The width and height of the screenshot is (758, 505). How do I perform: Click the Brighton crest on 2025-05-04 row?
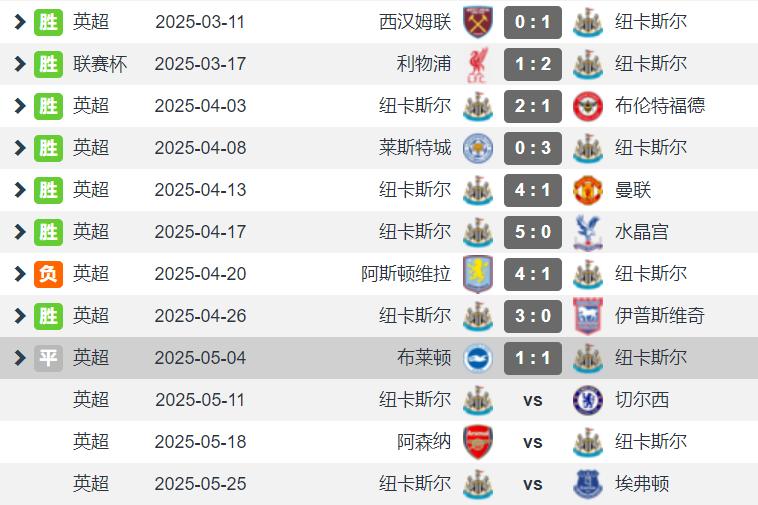(x=478, y=358)
